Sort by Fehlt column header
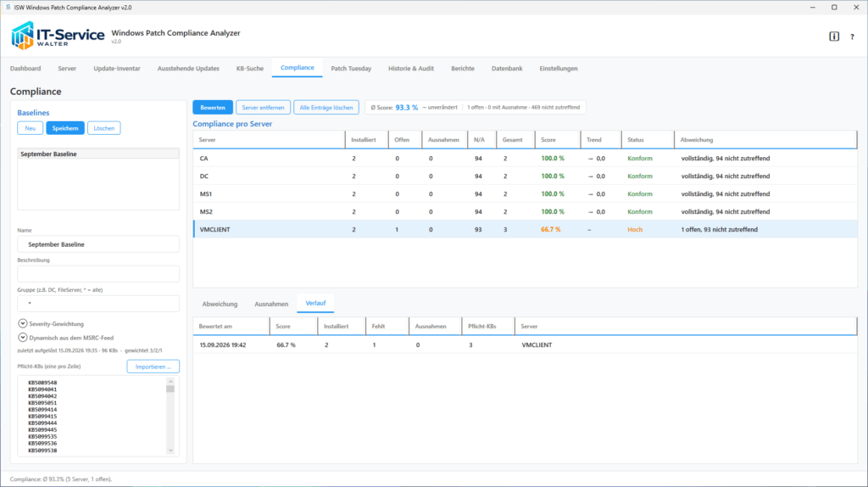868x487 pixels. (387, 327)
